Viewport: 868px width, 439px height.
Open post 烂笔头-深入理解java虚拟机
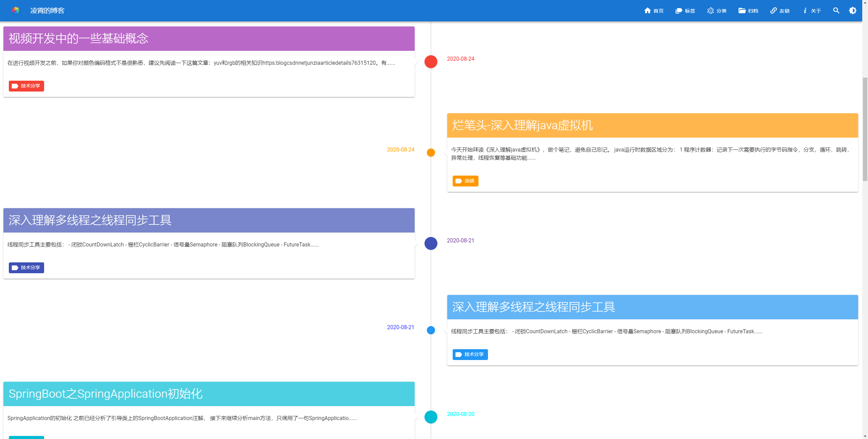tap(522, 125)
